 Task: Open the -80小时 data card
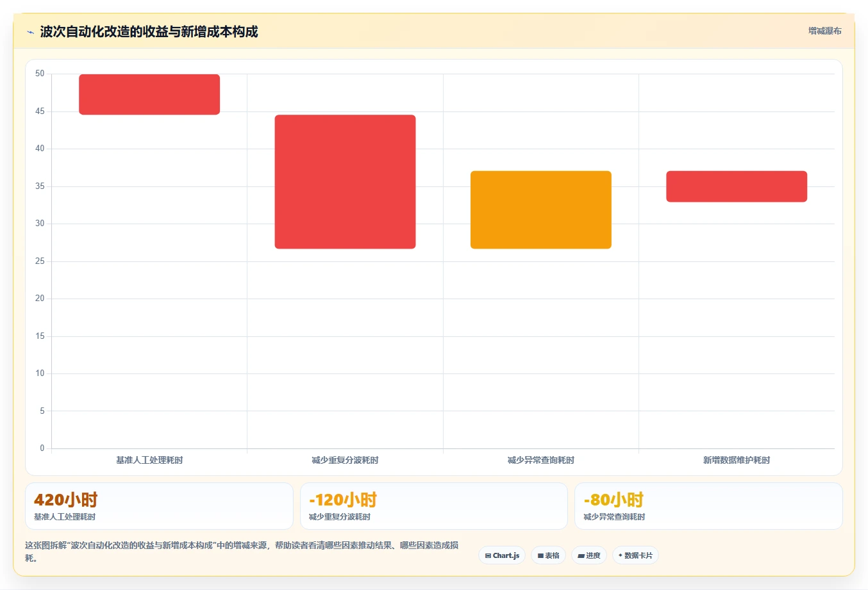click(708, 506)
